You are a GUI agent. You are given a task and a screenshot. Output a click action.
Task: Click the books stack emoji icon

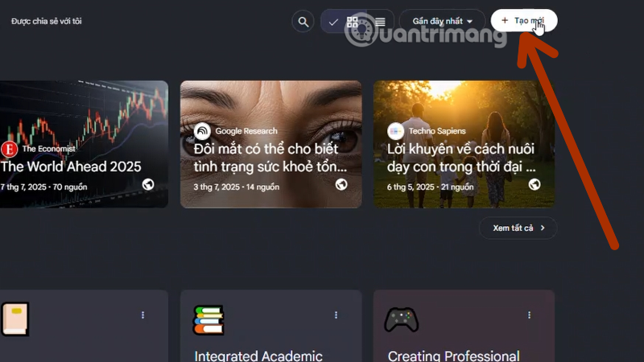click(x=209, y=319)
